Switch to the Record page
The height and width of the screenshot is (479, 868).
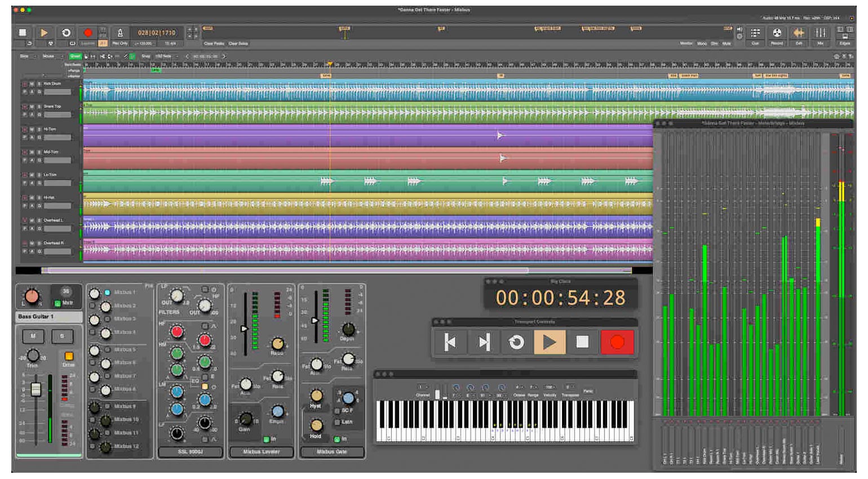pyautogui.click(x=776, y=32)
